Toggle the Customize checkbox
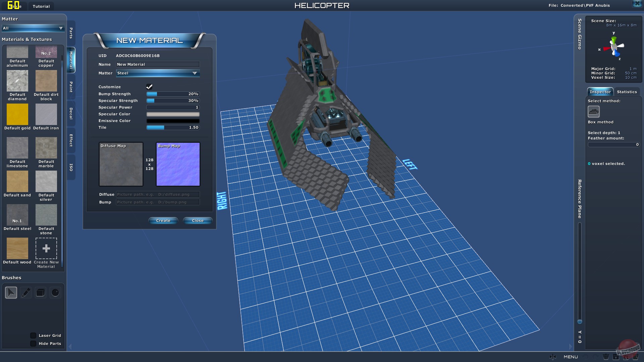The width and height of the screenshot is (644, 362). coord(149,87)
